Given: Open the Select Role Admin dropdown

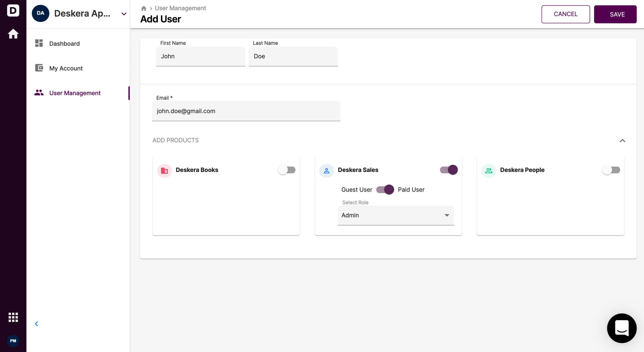Looking at the screenshot, I should coord(396,215).
